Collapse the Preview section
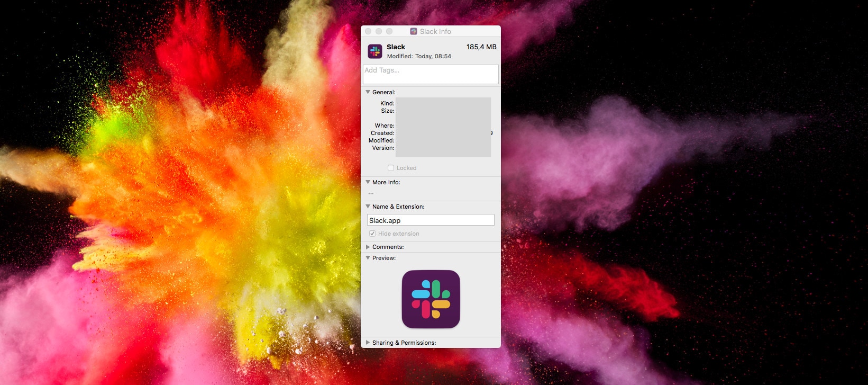Image resolution: width=868 pixels, height=385 pixels. (x=368, y=258)
